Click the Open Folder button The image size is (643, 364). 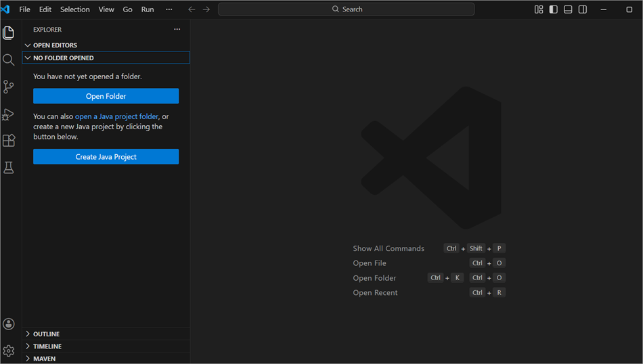[x=106, y=96]
